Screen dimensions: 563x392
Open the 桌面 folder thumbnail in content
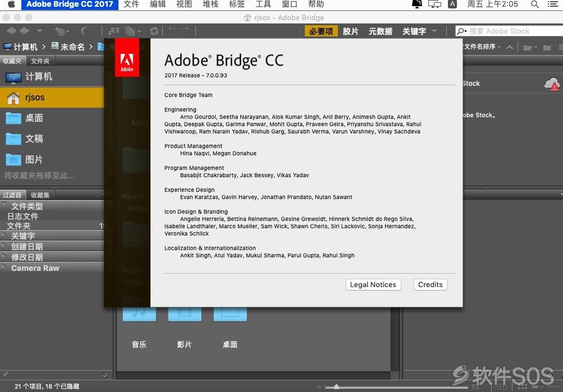pos(230,315)
